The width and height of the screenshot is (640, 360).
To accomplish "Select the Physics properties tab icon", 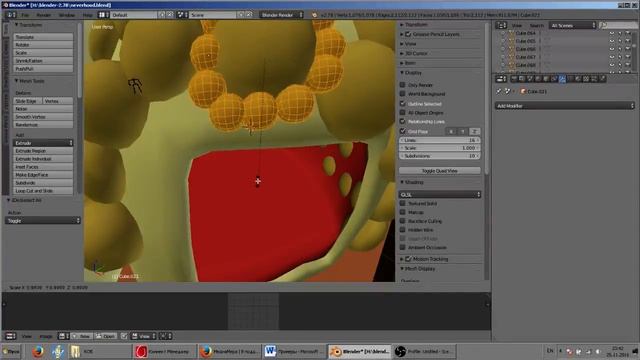I will coord(602,79).
